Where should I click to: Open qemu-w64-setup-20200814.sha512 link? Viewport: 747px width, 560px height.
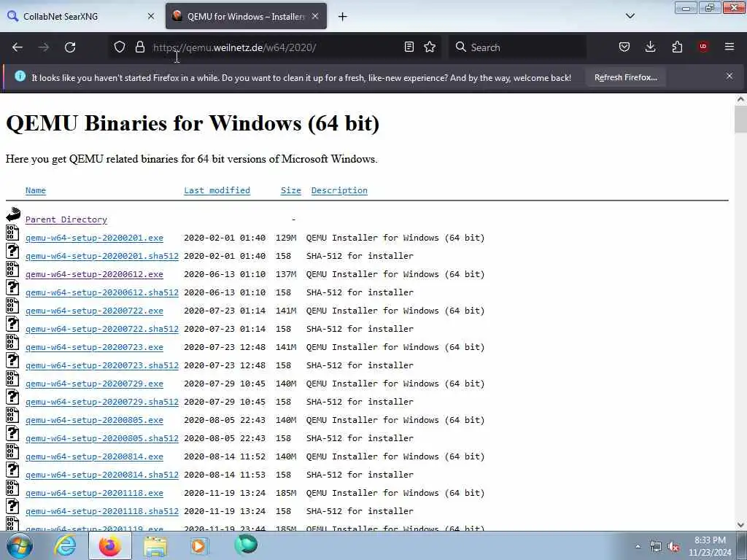(x=102, y=475)
